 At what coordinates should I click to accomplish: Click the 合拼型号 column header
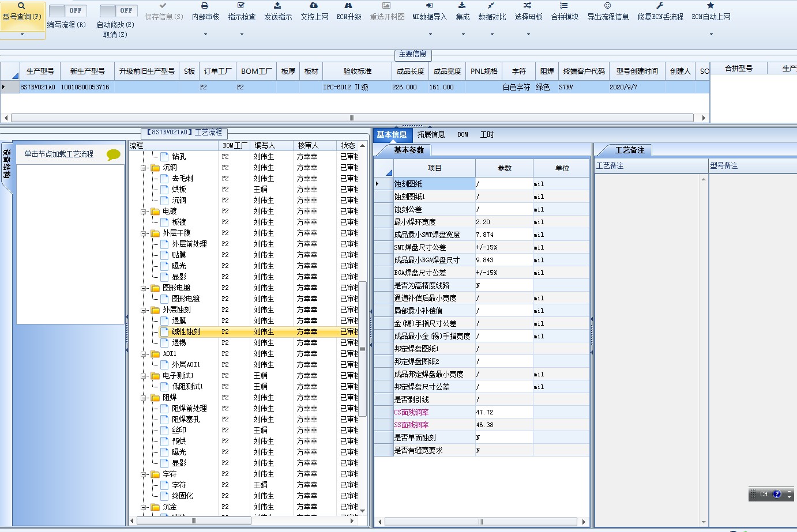coord(739,69)
